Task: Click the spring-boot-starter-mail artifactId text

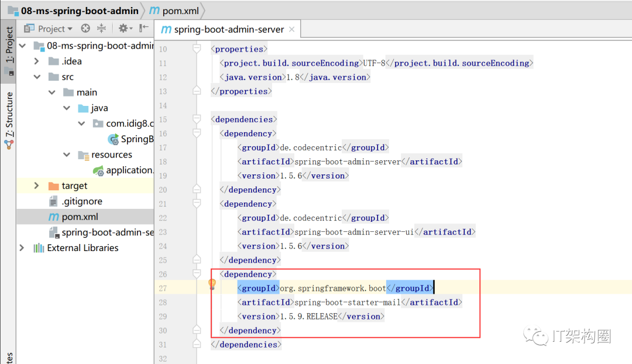Action: click(348, 303)
